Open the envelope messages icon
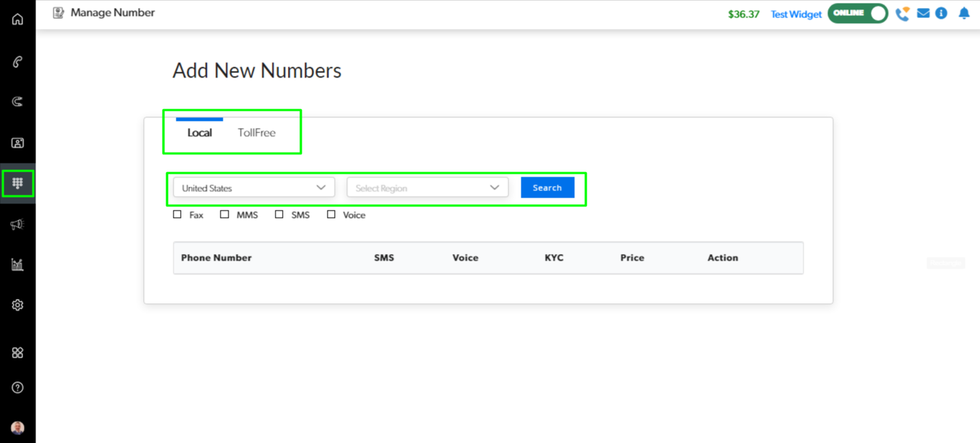The image size is (980, 443). click(x=923, y=13)
